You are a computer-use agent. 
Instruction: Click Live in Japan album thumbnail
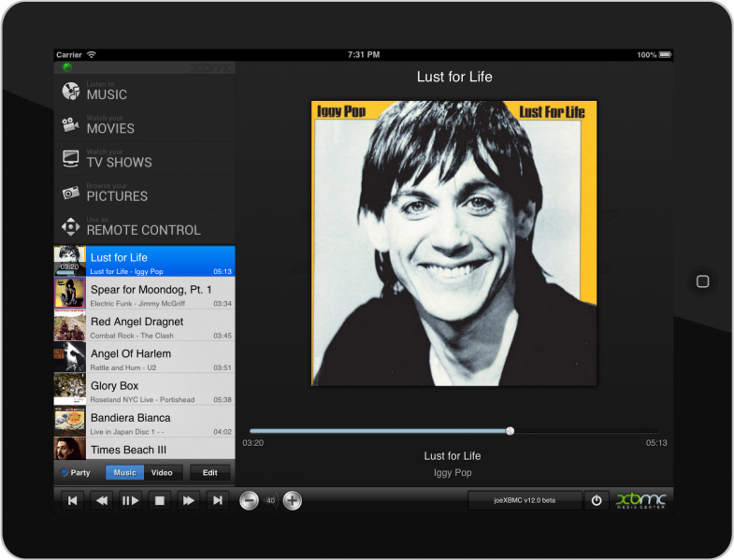pyautogui.click(x=70, y=422)
